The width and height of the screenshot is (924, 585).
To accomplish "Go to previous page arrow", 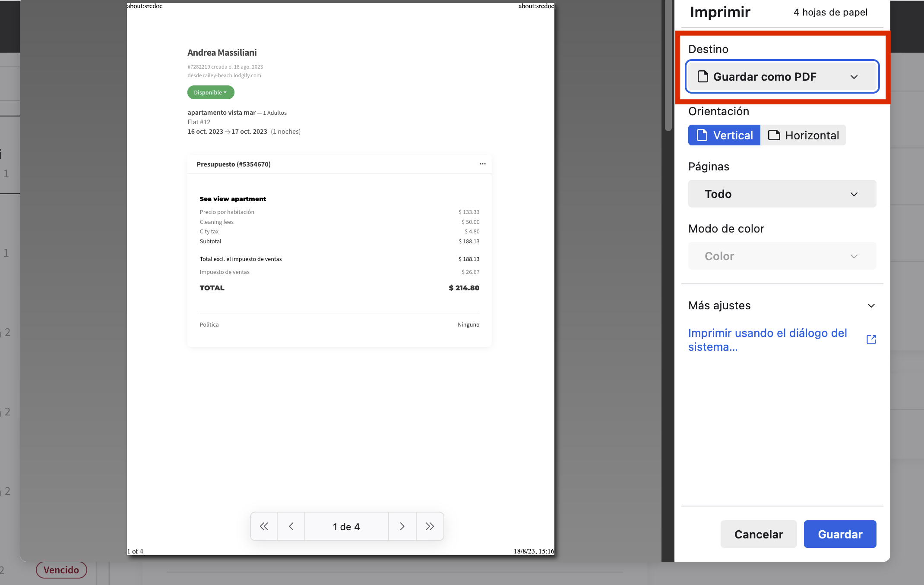I will (291, 526).
